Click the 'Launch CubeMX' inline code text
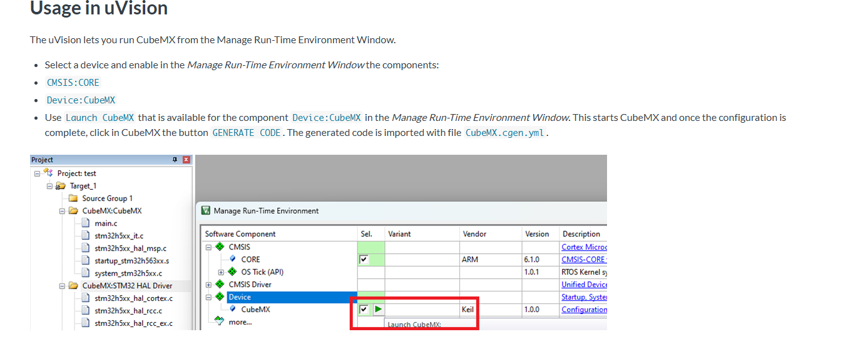The height and width of the screenshot is (349, 868). [x=100, y=118]
